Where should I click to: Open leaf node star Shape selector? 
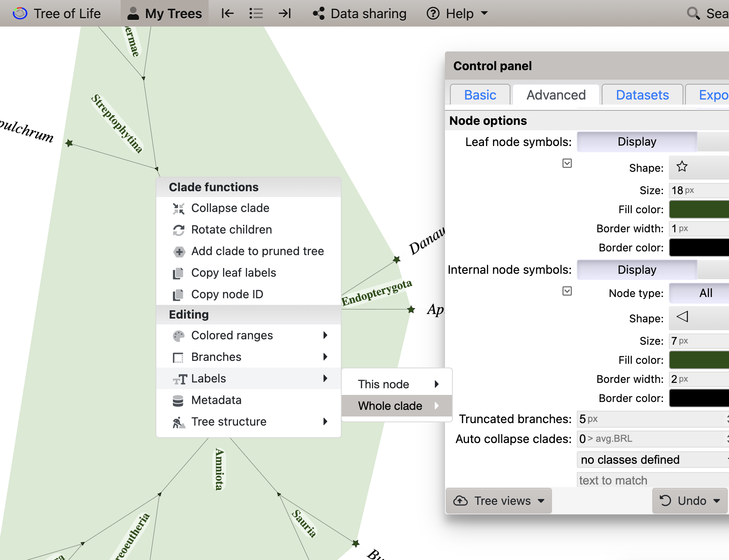[699, 168]
